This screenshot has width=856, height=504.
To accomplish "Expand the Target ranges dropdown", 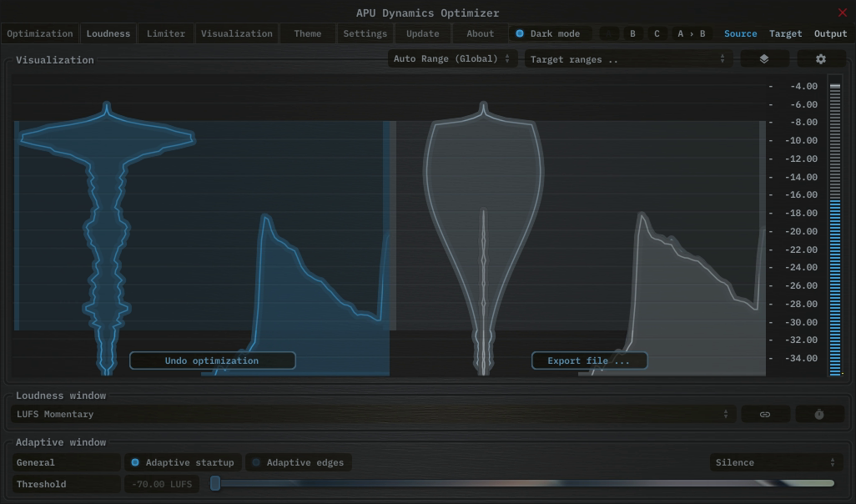I will (x=627, y=59).
